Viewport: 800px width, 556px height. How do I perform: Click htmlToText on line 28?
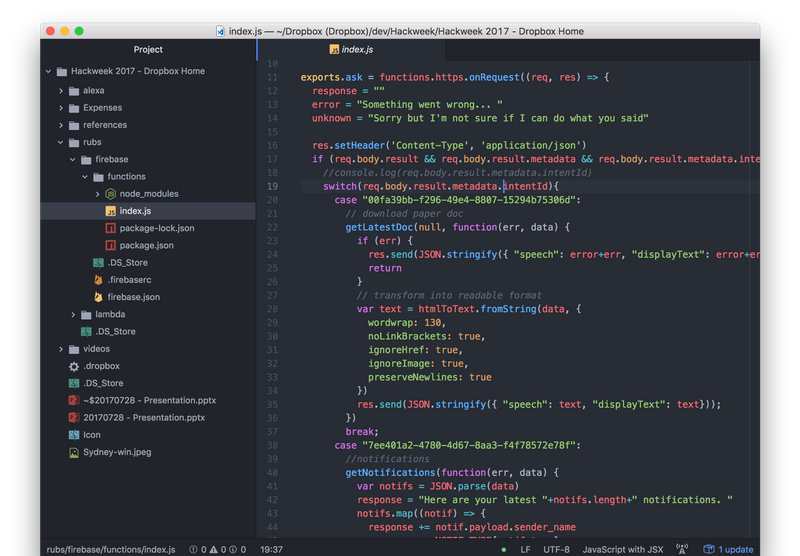[446, 309]
